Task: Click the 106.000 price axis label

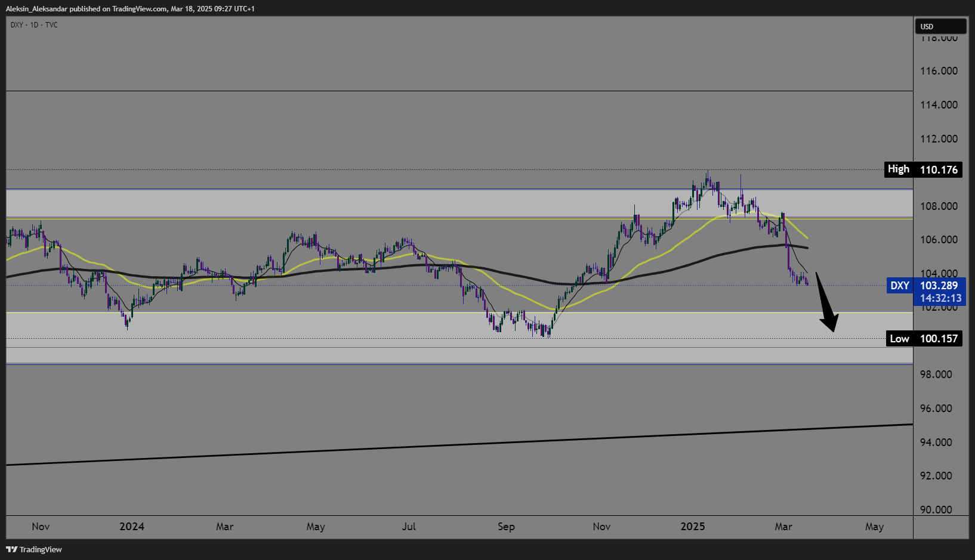Action: tap(939, 240)
